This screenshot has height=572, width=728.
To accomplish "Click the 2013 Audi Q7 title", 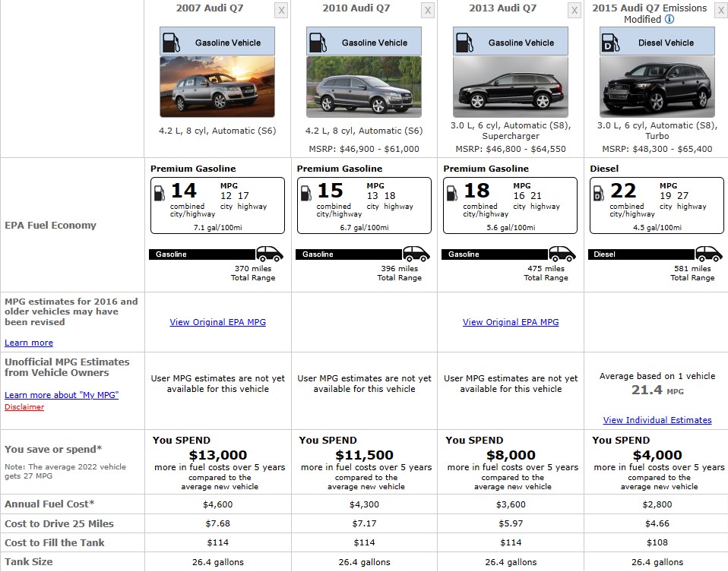I will click(x=503, y=8).
